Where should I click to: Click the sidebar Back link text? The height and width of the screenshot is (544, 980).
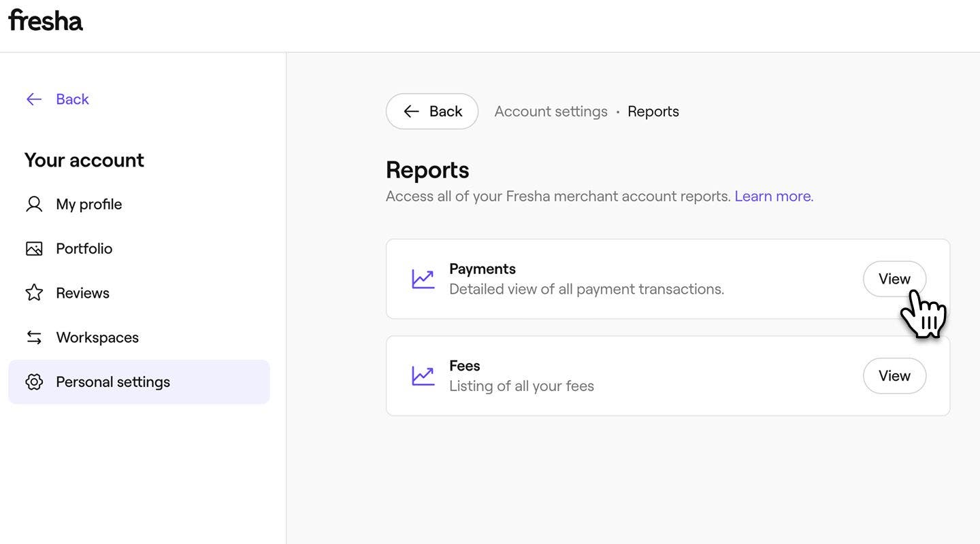coord(72,99)
